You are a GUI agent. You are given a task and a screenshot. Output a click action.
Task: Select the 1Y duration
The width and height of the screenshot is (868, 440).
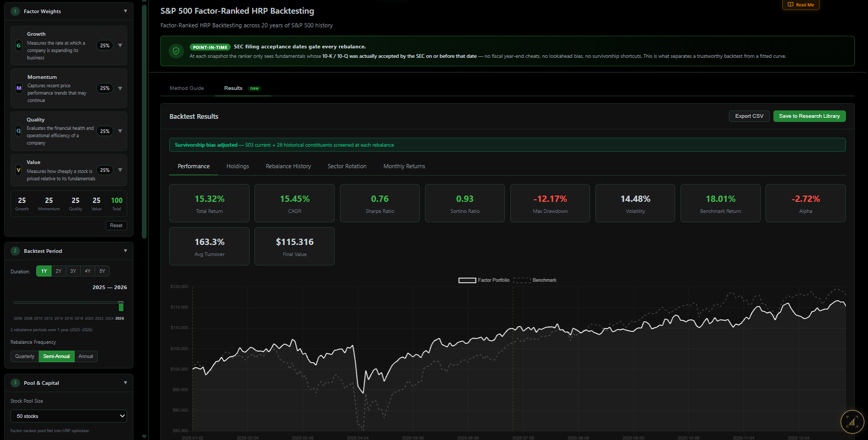coord(44,271)
